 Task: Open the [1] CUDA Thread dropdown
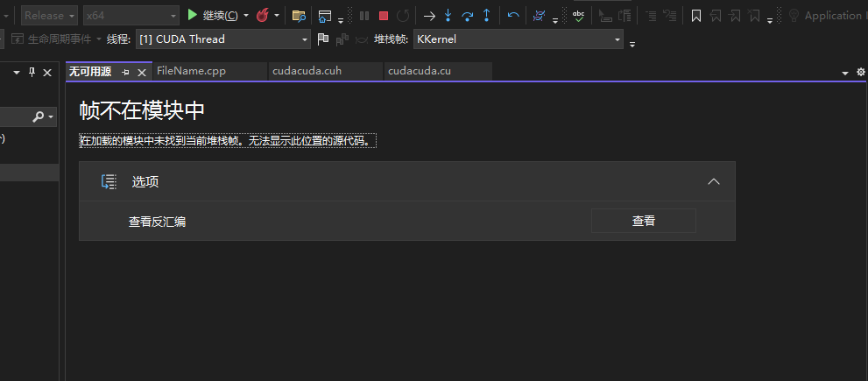(223, 39)
